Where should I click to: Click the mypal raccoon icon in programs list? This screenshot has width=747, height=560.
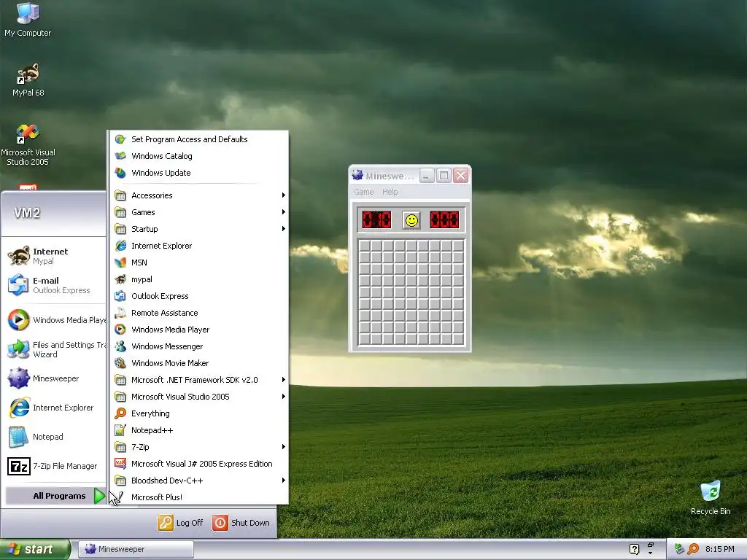[x=120, y=279]
